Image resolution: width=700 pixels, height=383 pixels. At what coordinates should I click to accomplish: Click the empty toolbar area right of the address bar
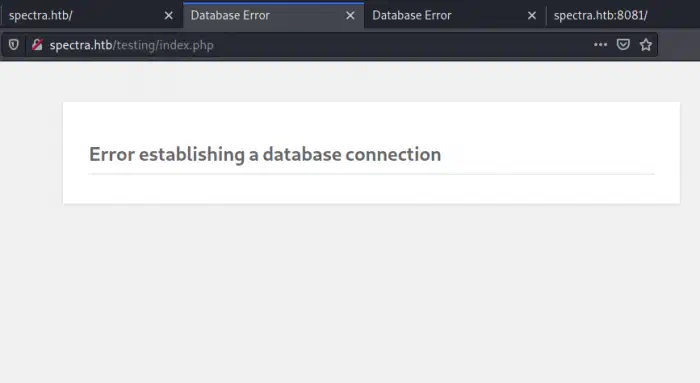(x=679, y=45)
